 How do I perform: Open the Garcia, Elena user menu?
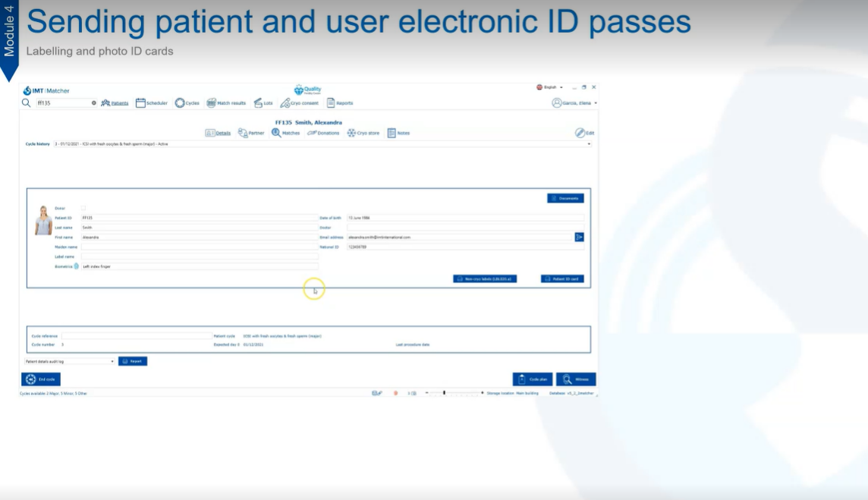[574, 103]
